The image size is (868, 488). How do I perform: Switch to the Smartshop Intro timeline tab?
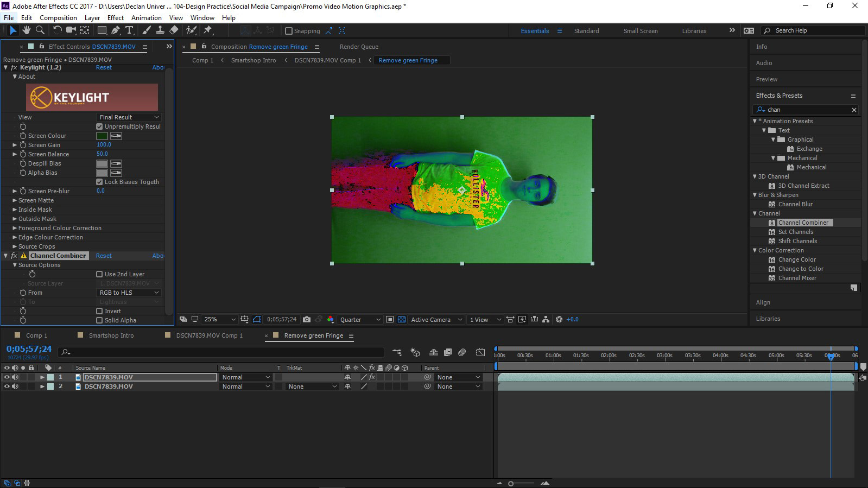click(x=111, y=335)
